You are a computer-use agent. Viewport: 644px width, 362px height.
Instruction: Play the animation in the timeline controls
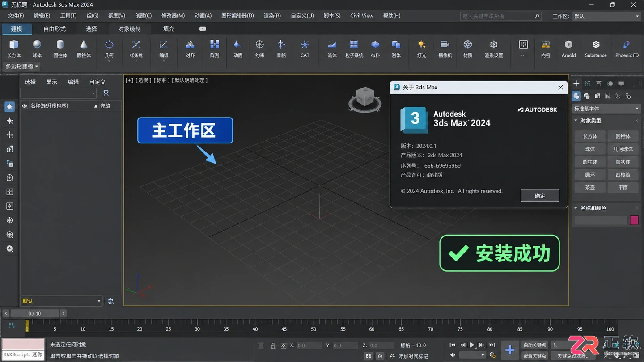click(472, 345)
